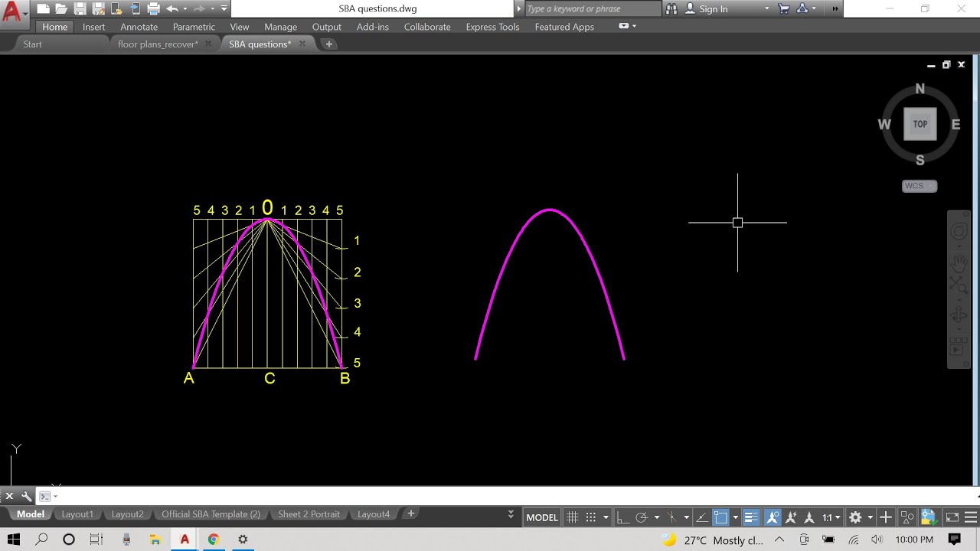Expand object snap settings dropdown arrow

735,517
